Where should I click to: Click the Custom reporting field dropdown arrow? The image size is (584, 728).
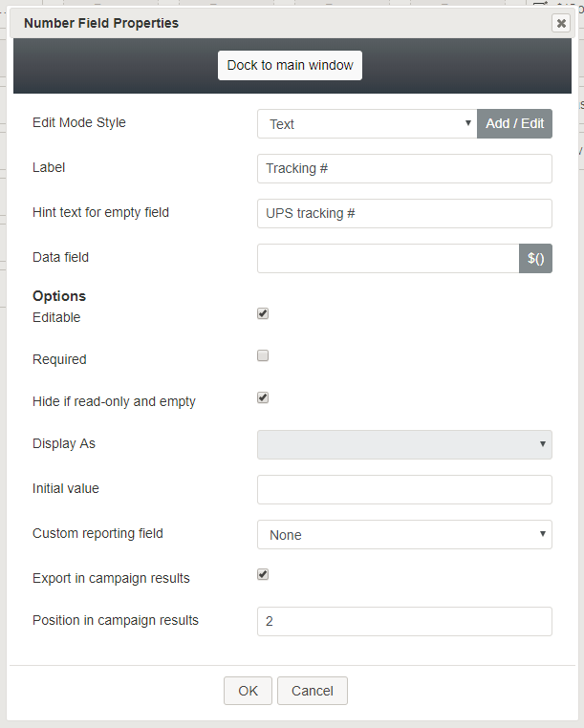[x=542, y=534]
